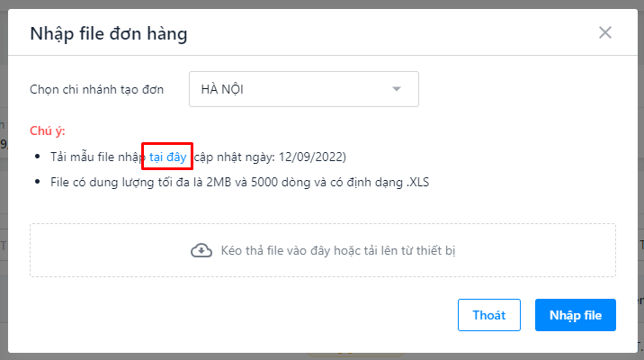The height and width of the screenshot is (360, 644).
Task: Click the .XLS format text
Action: (417, 182)
